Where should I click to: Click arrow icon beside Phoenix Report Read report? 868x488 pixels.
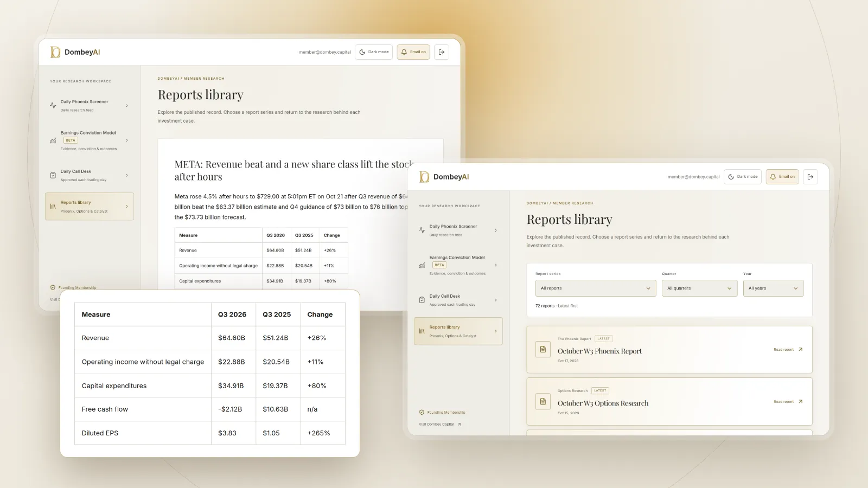tap(800, 349)
